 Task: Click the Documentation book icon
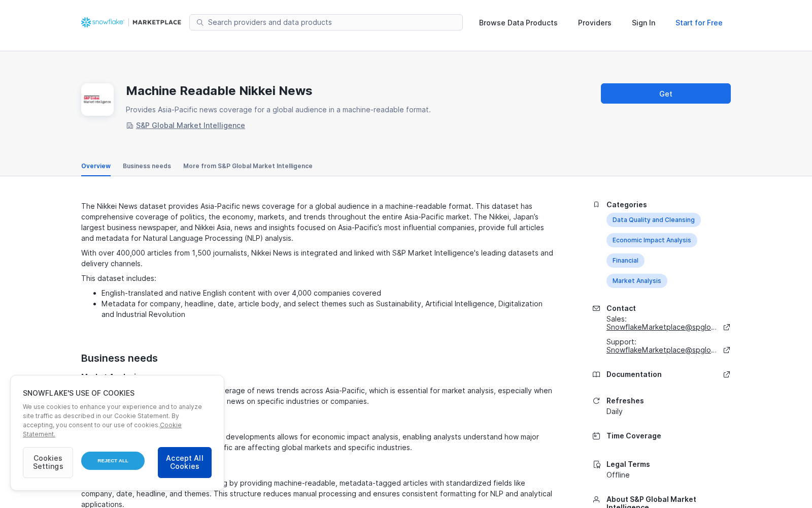click(x=596, y=374)
